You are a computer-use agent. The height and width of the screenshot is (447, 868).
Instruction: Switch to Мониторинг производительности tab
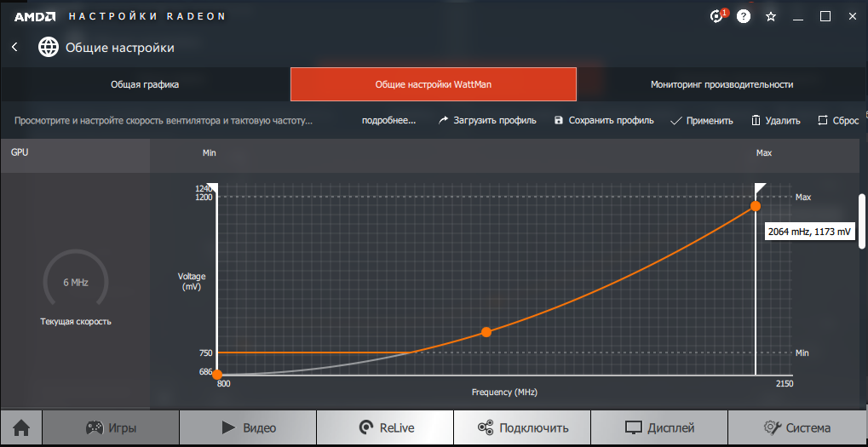point(721,84)
